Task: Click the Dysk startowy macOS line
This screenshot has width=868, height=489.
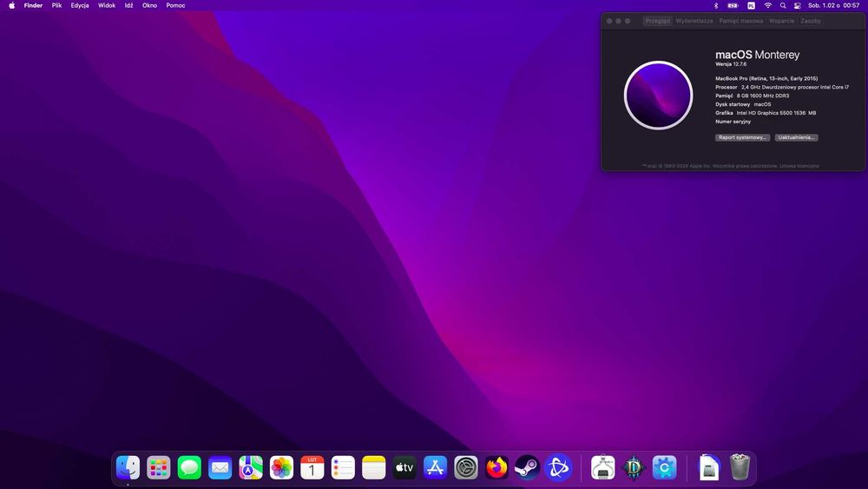Action: pyautogui.click(x=743, y=104)
